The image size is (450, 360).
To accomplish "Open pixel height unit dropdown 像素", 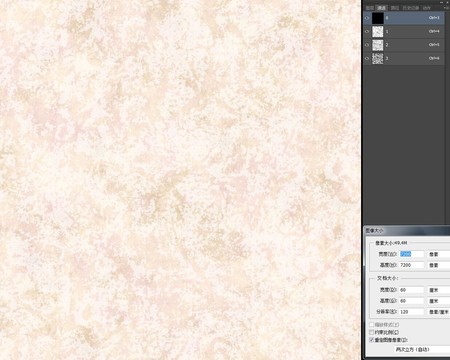I will tap(439, 265).
